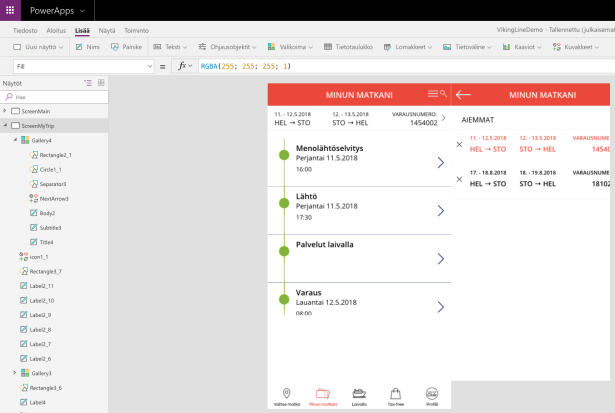
Task: Open the Tiedosto menu
Action: 24,31
